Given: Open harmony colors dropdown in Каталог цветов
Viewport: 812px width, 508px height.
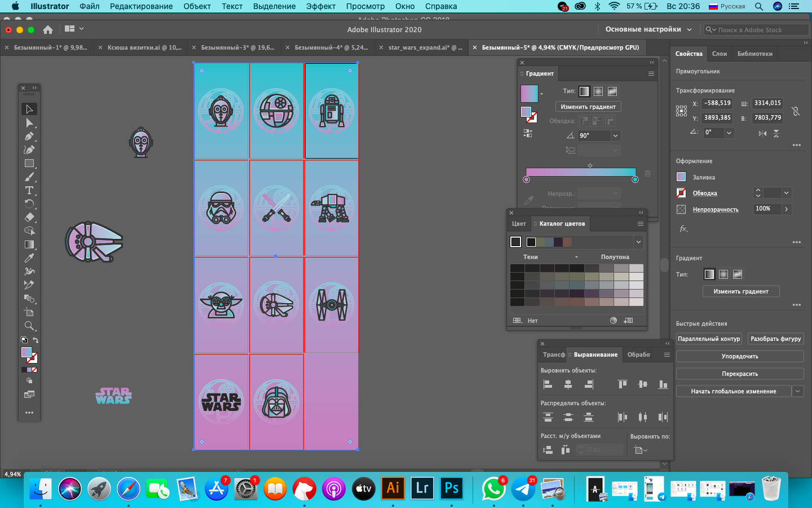Looking at the screenshot, I should (638, 242).
